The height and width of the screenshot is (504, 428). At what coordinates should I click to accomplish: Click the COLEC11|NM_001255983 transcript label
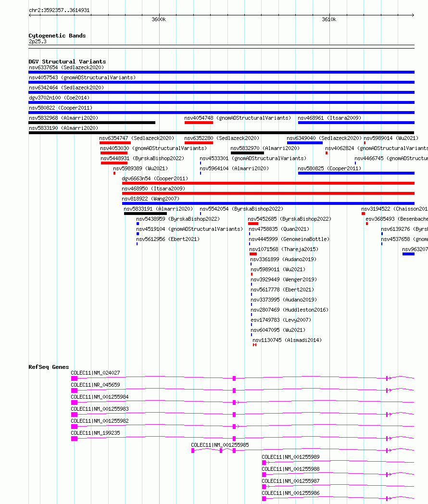[100, 409]
